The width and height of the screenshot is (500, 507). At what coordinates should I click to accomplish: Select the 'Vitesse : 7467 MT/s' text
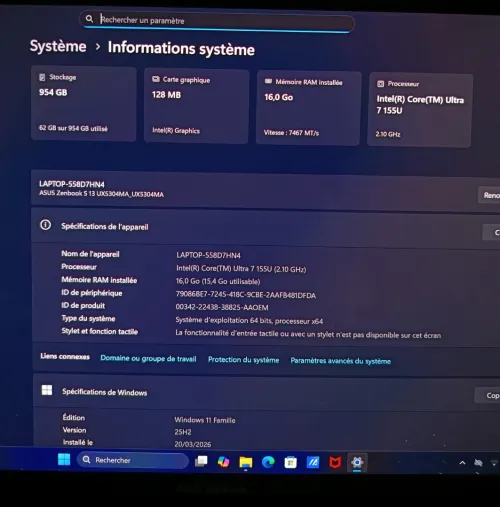(x=291, y=133)
